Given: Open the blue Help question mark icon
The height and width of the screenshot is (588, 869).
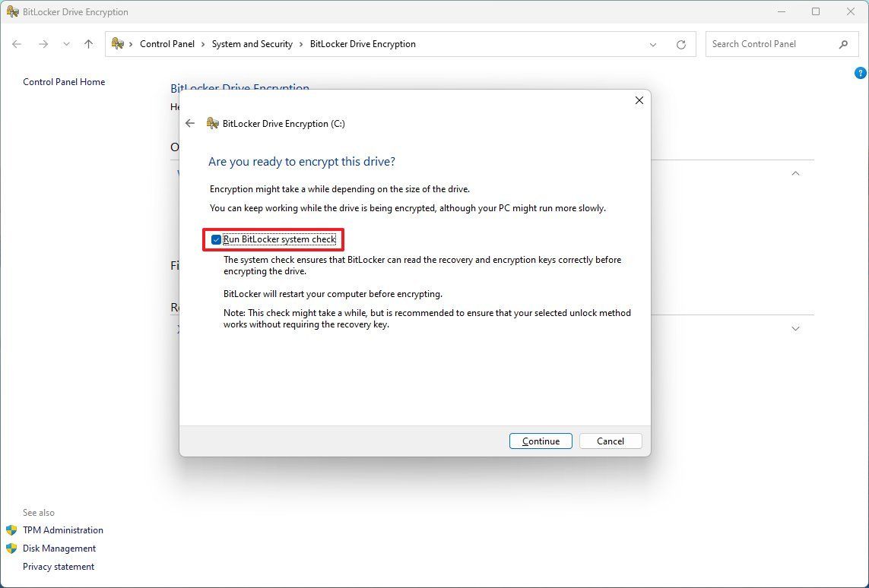Looking at the screenshot, I should 861,73.
